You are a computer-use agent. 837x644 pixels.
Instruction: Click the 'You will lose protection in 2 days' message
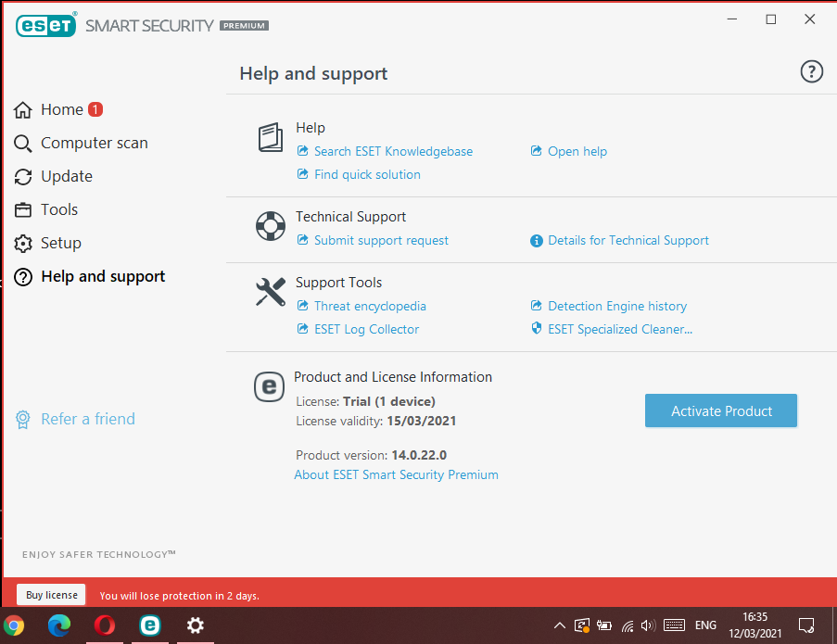point(180,596)
